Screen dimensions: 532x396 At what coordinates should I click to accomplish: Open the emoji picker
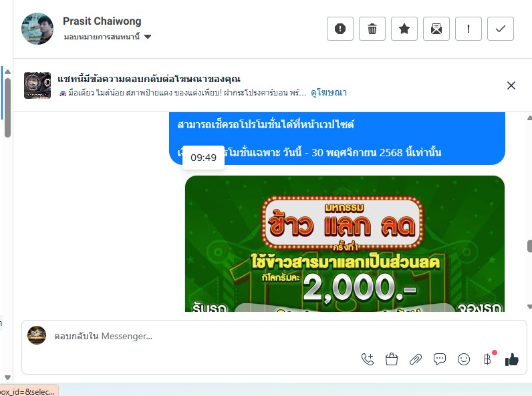464,359
